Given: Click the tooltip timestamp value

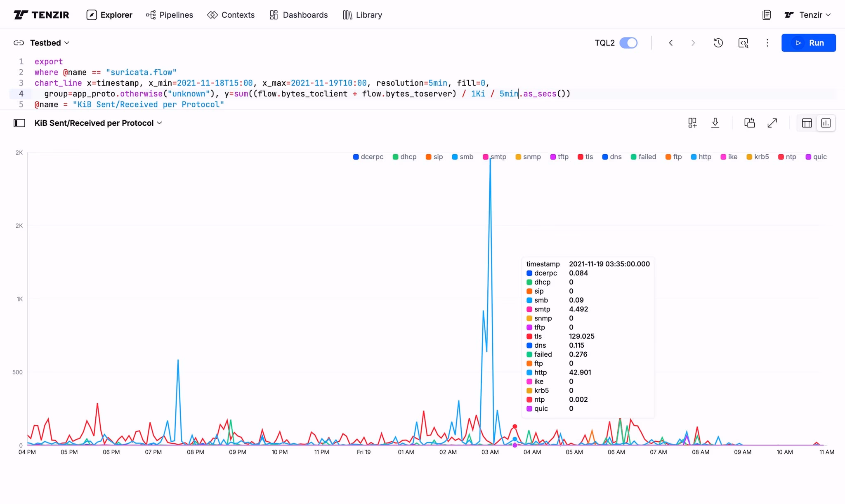Looking at the screenshot, I should pos(609,264).
